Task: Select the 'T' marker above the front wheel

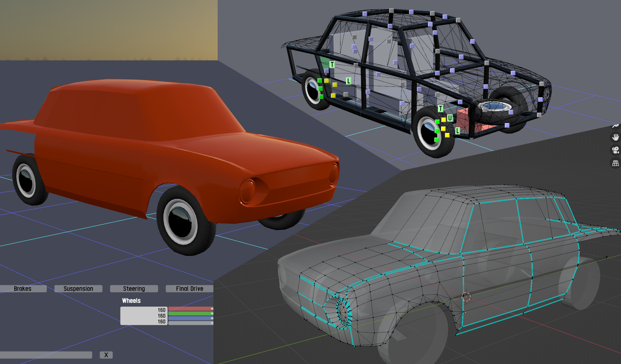Action: pyautogui.click(x=441, y=108)
